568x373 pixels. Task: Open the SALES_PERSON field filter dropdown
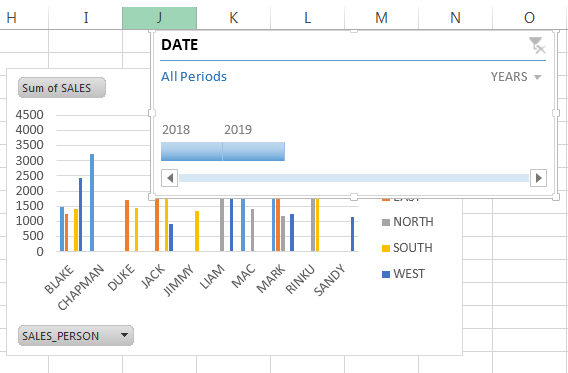(x=124, y=335)
